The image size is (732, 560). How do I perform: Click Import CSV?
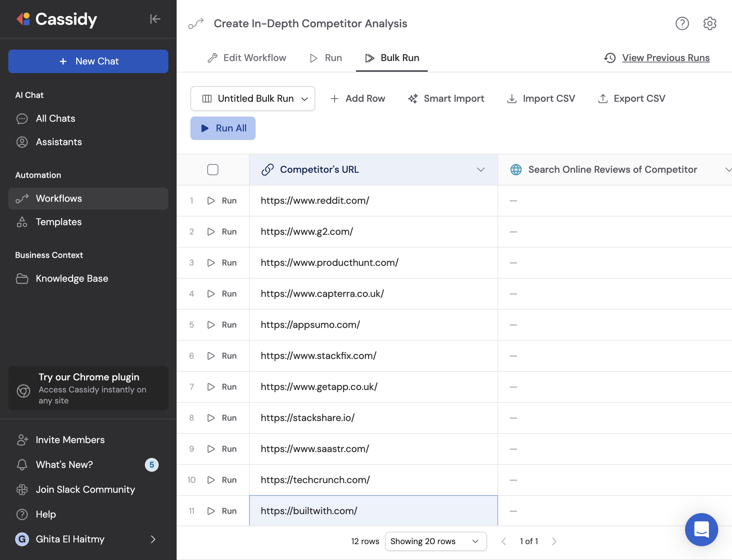tap(541, 99)
